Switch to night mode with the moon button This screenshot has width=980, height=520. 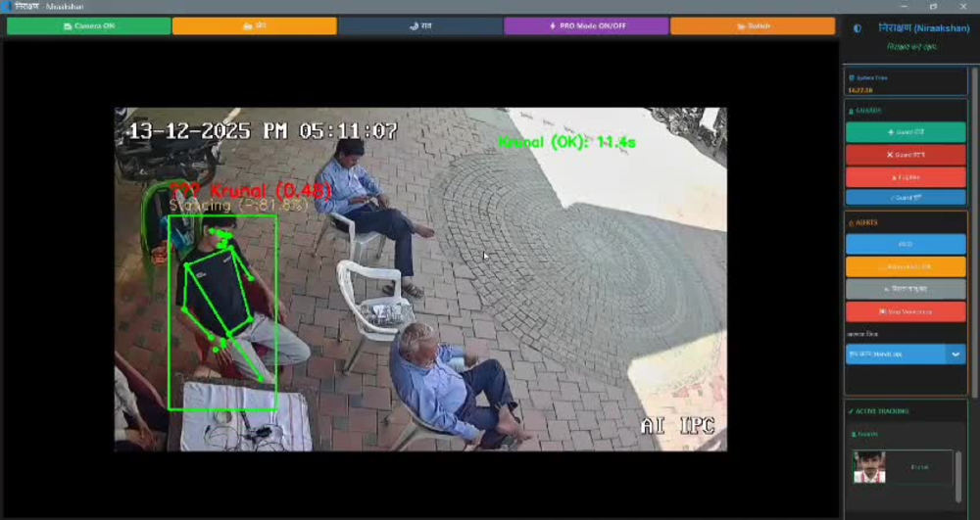(420, 26)
